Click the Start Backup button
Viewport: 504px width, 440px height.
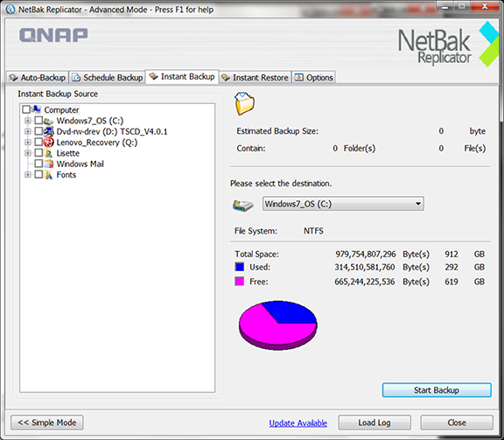tap(437, 390)
